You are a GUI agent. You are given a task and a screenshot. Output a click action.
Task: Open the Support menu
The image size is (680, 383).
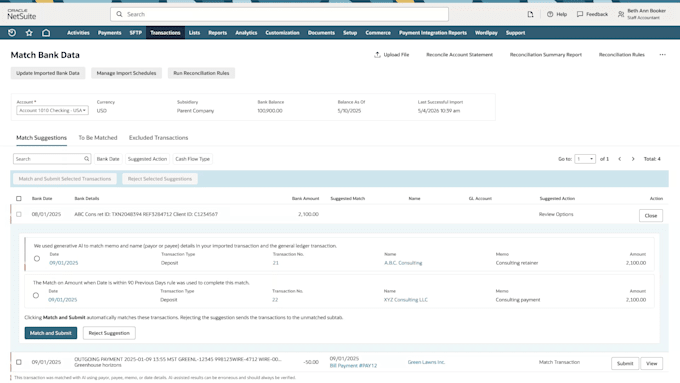pyautogui.click(x=515, y=33)
